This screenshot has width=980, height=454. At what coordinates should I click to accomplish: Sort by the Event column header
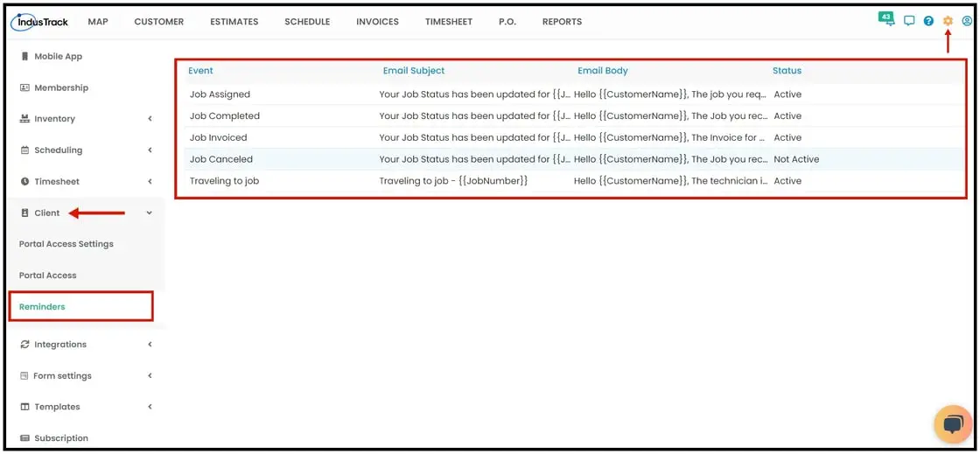[x=200, y=71]
